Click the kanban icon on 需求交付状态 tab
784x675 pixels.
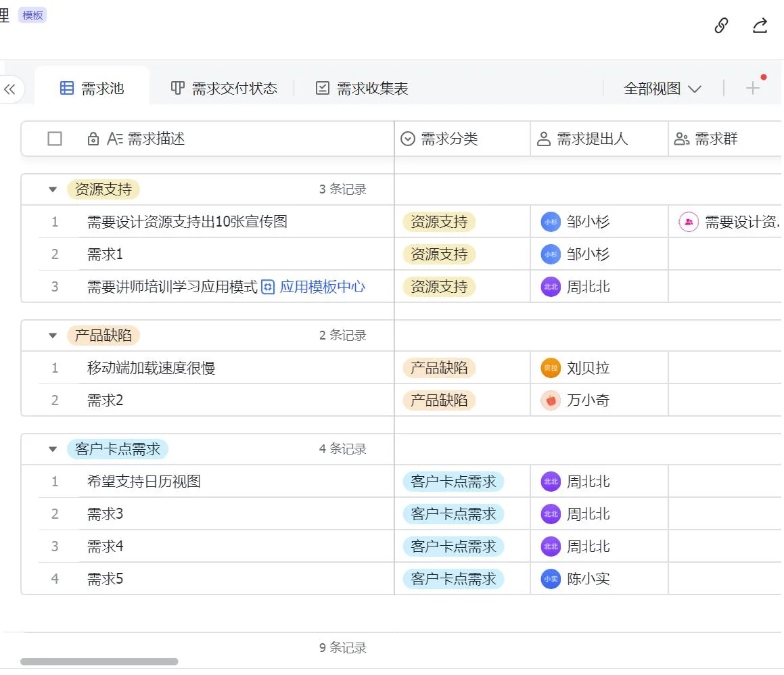pyautogui.click(x=177, y=89)
